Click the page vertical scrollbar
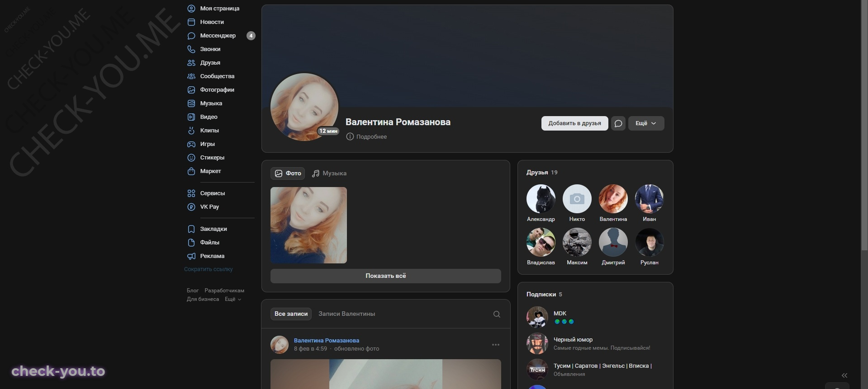The height and width of the screenshot is (389, 868). coord(864,124)
